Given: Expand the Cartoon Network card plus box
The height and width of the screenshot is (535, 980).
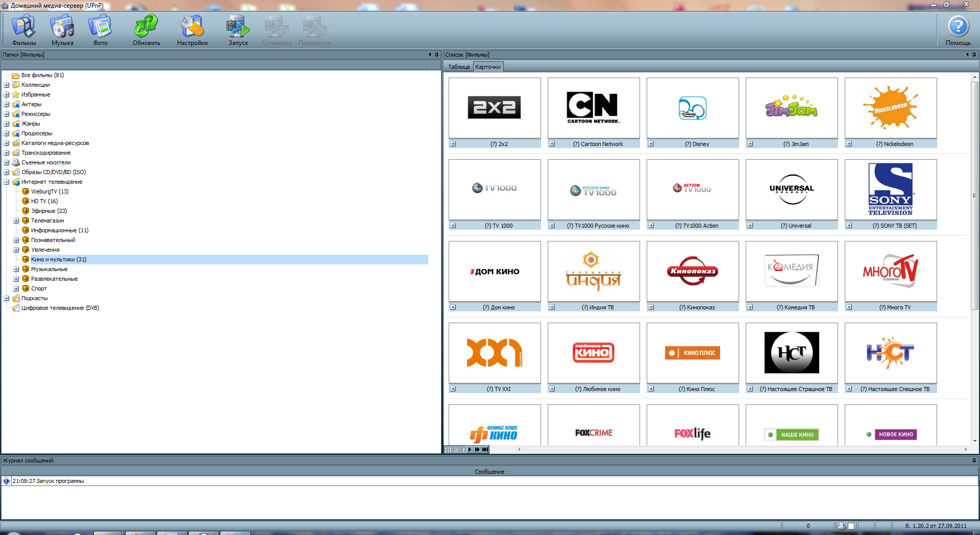Looking at the screenshot, I should [552, 144].
